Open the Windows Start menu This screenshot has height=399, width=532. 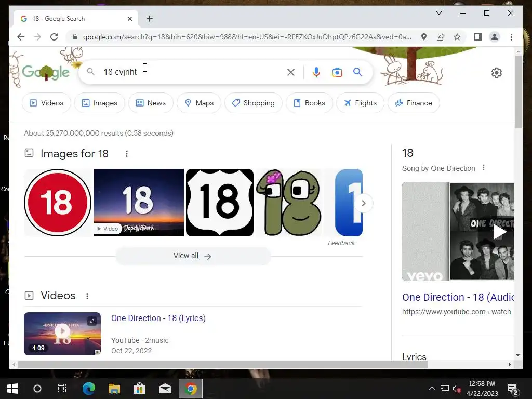(12, 389)
